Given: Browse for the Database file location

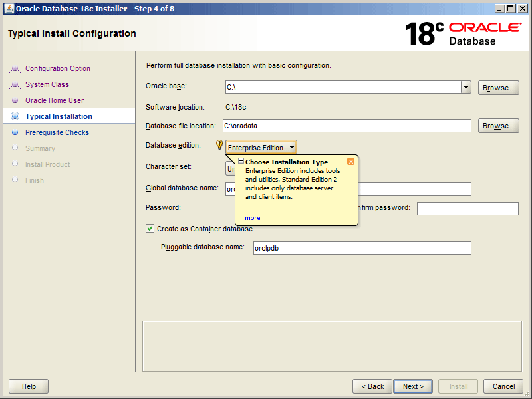Looking at the screenshot, I should [x=498, y=126].
